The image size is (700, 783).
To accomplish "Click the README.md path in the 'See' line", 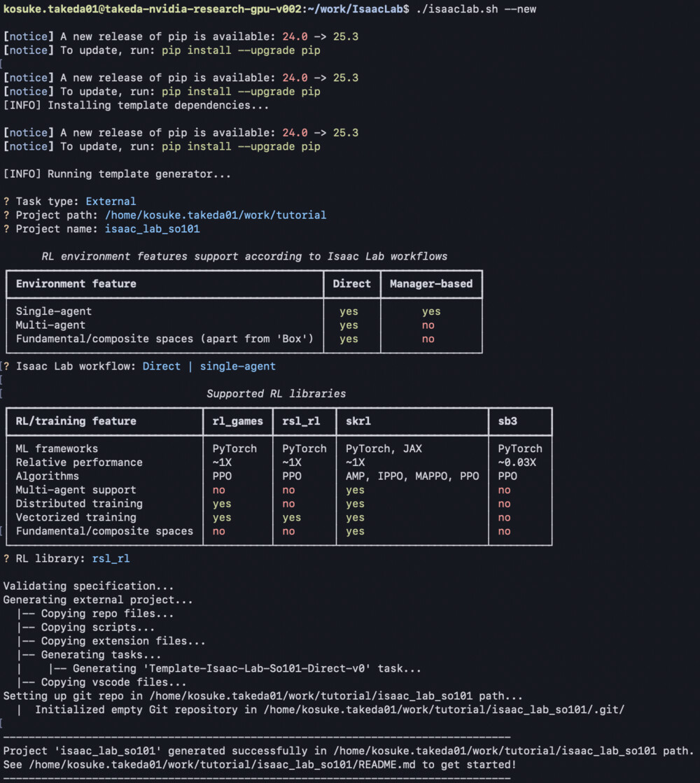I will (222, 765).
